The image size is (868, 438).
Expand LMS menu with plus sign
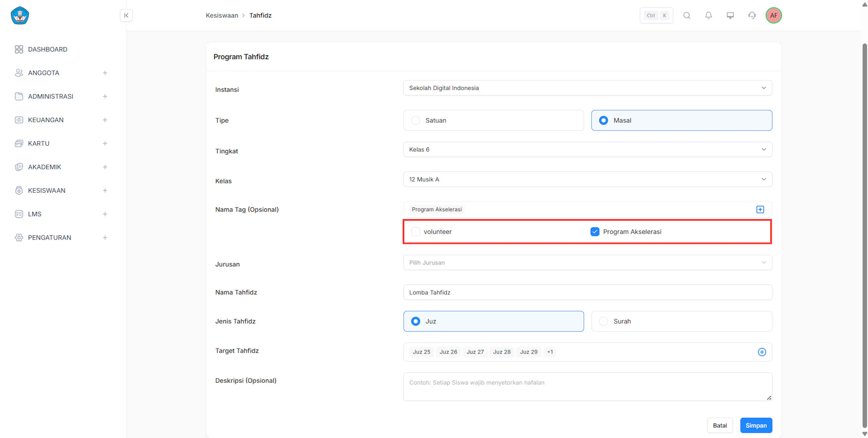click(x=105, y=214)
